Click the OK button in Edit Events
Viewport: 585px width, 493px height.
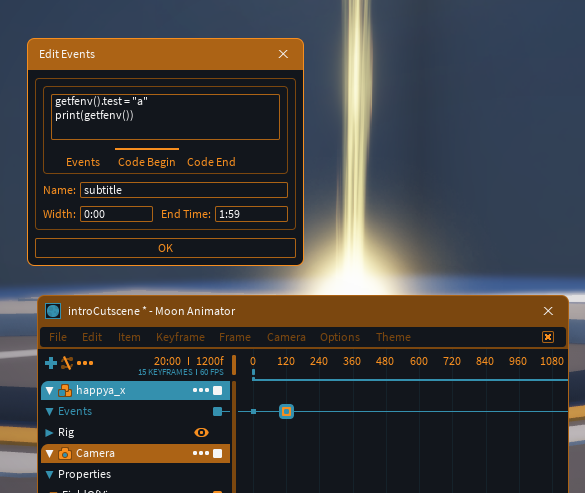tap(165, 248)
